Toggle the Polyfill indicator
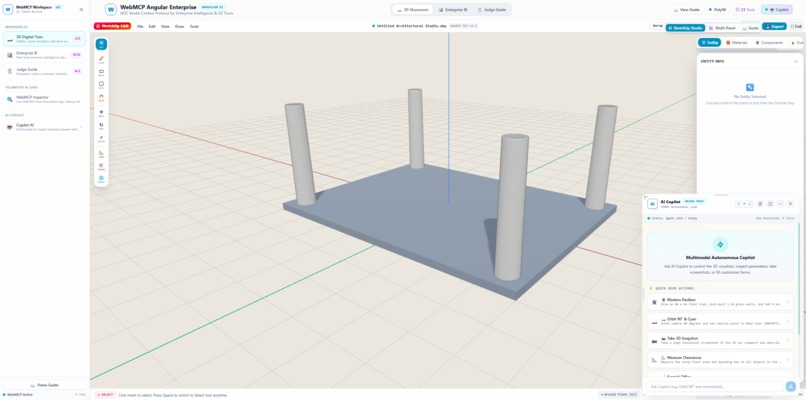The height and width of the screenshot is (400, 806). 717,10
